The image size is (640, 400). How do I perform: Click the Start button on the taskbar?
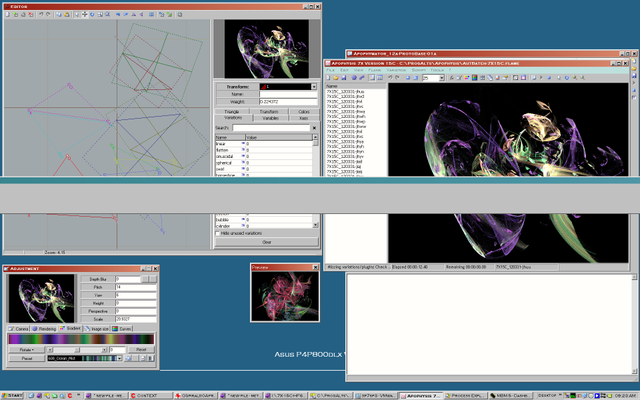(x=13, y=395)
